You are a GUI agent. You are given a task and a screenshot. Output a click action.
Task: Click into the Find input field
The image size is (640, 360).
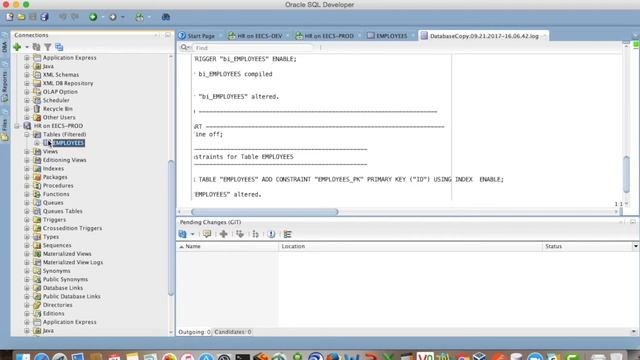tap(253, 48)
